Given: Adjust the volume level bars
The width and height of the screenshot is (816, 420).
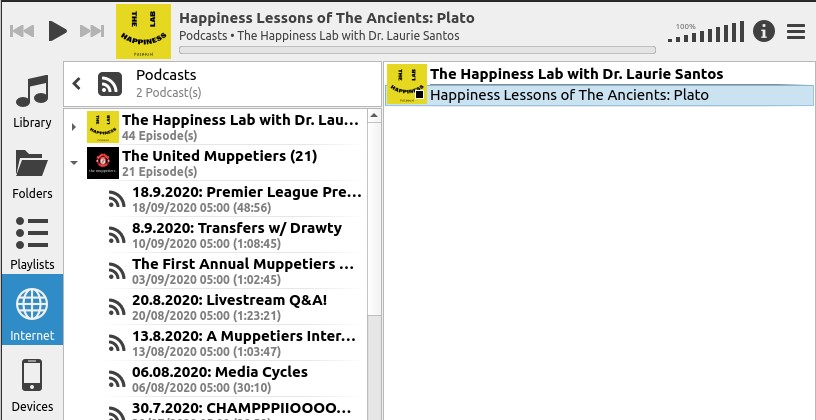Looking at the screenshot, I should (707, 34).
